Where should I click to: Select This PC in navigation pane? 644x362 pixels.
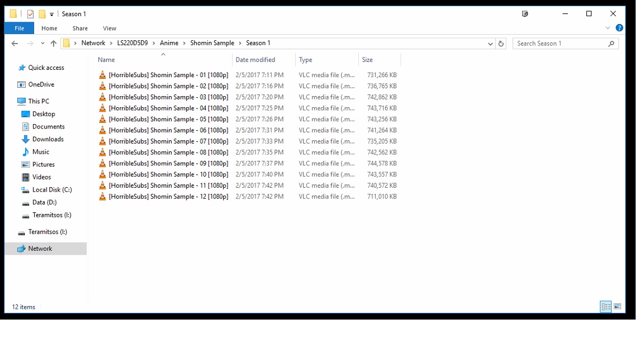39,101
